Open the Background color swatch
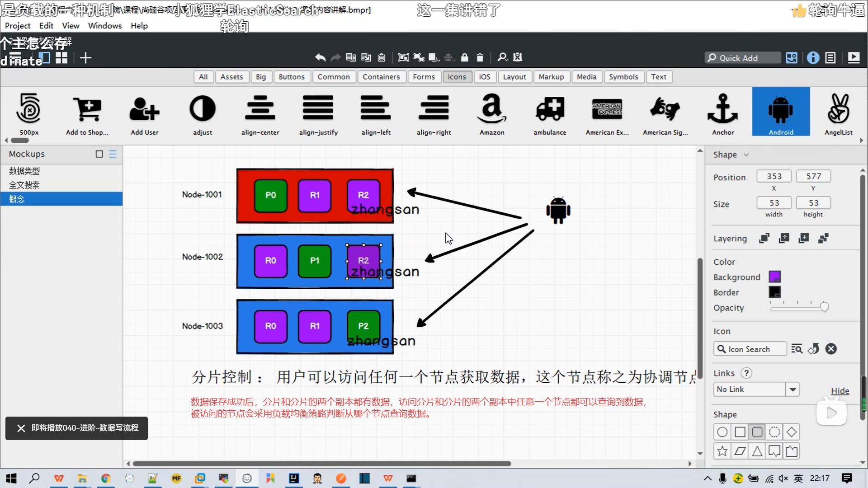This screenshot has height=488, width=868. (x=774, y=277)
